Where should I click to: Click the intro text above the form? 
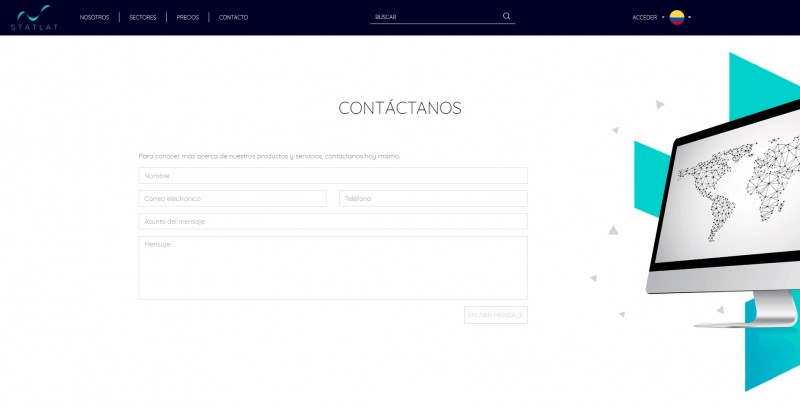(268, 156)
